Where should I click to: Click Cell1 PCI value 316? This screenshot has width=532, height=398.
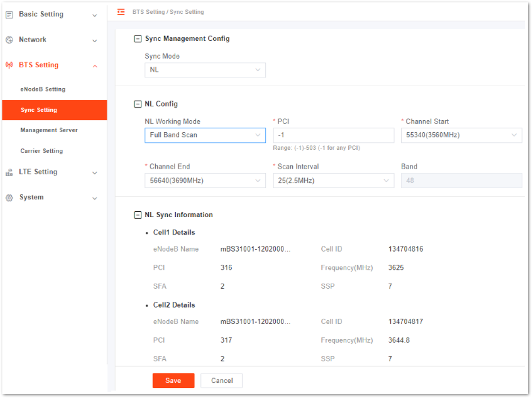pos(226,268)
